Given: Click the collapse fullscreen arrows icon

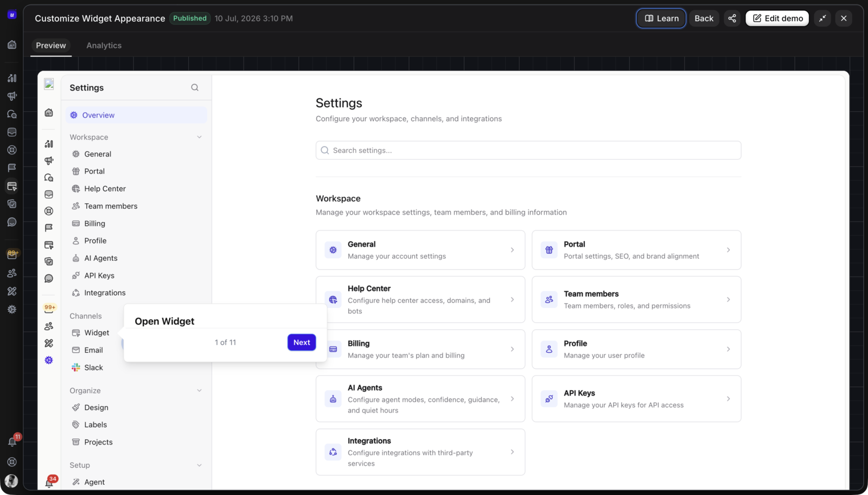Looking at the screenshot, I should 822,18.
